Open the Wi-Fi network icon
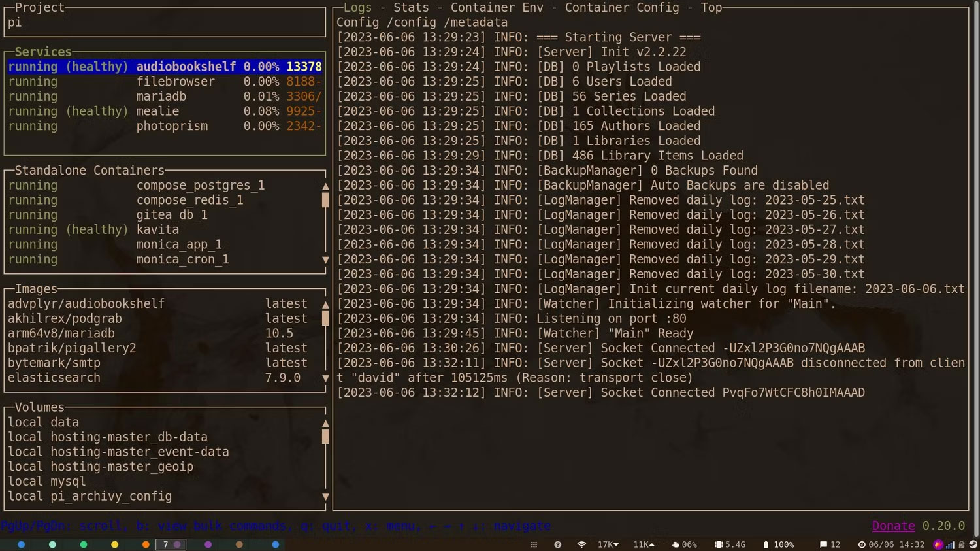The height and width of the screenshot is (551, 980). 581,544
